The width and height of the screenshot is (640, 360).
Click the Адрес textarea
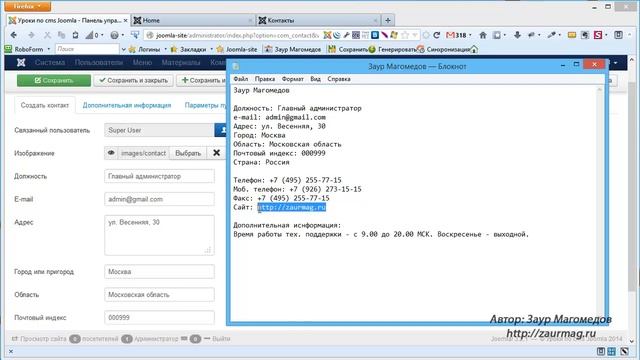159,236
